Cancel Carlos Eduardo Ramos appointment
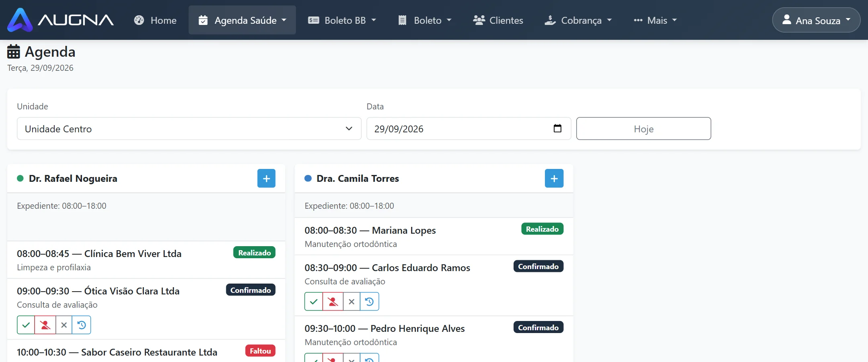 pyautogui.click(x=352, y=302)
